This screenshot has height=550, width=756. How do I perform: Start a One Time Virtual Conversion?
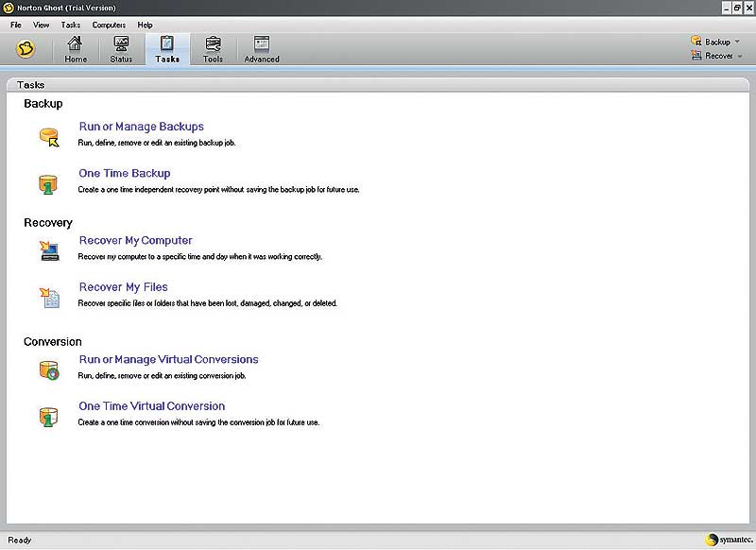tap(152, 405)
